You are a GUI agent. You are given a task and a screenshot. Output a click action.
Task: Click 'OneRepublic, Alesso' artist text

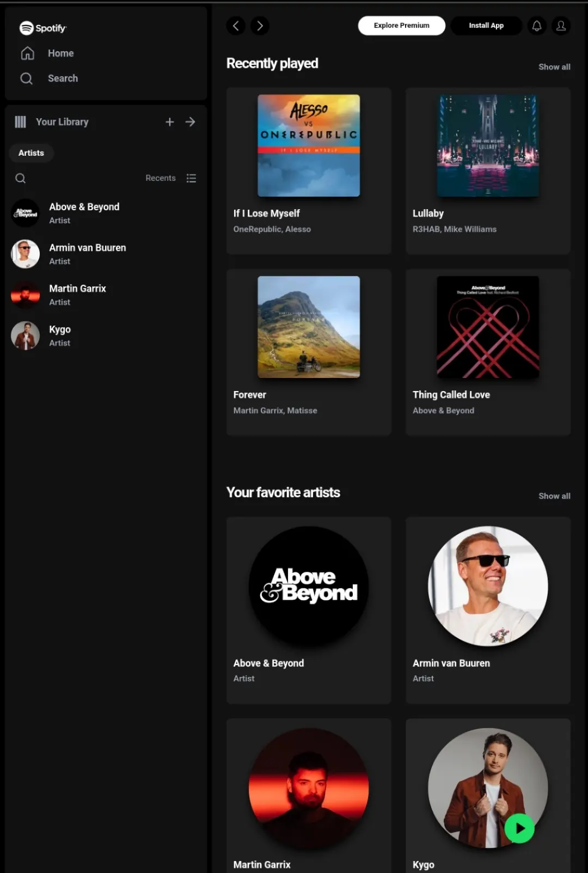[x=272, y=229]
